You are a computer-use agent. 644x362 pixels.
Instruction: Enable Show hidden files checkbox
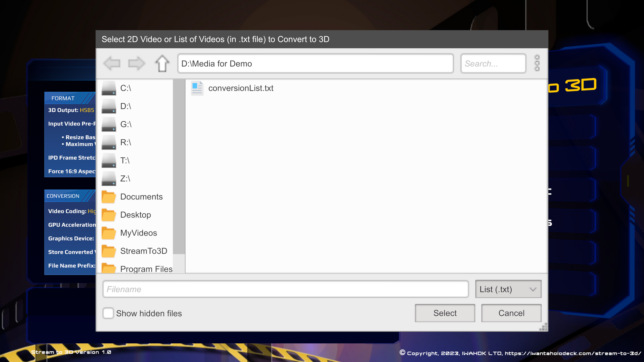pos(108,313)
